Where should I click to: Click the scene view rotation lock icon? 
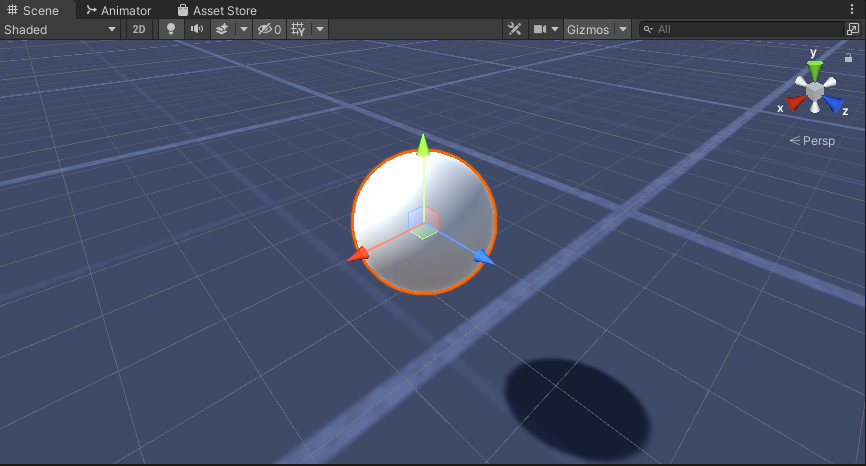click(x=848, y=58)
